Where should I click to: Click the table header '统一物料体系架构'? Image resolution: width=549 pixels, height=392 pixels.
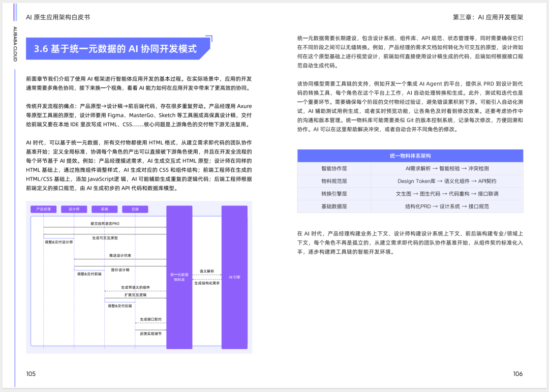(410, 156)
